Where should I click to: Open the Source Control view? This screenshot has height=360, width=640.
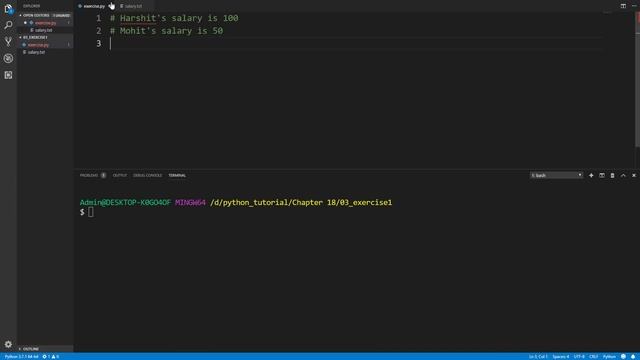pyautogui.click(x=8, y=42)
